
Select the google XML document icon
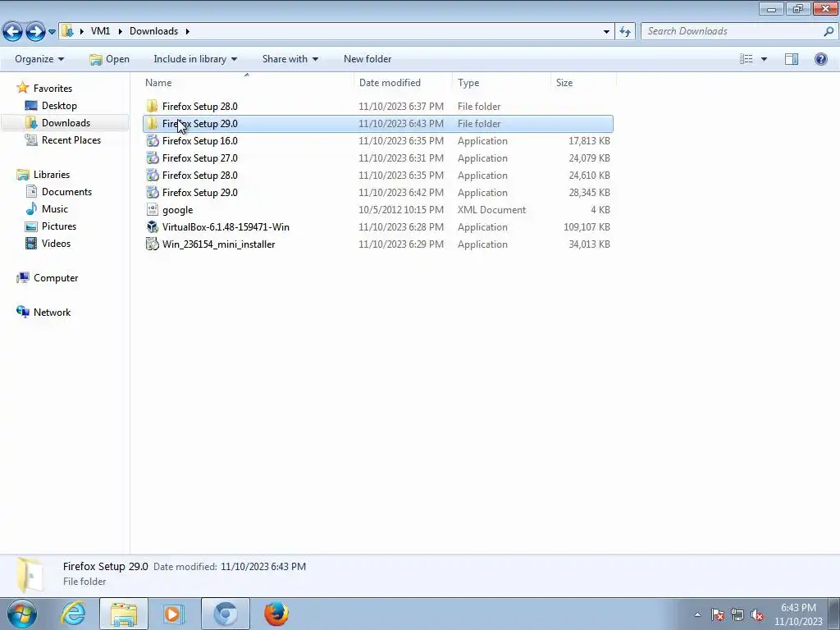[152, 209]
